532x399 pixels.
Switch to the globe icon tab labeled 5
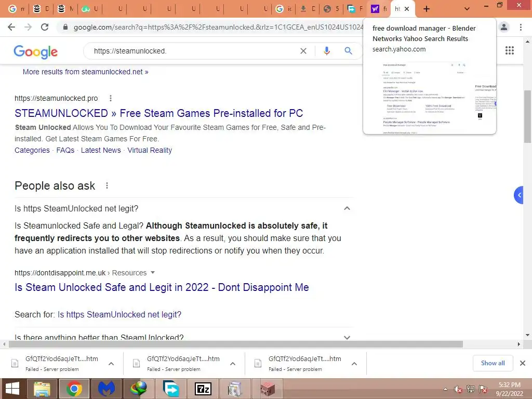click(331, 9)
